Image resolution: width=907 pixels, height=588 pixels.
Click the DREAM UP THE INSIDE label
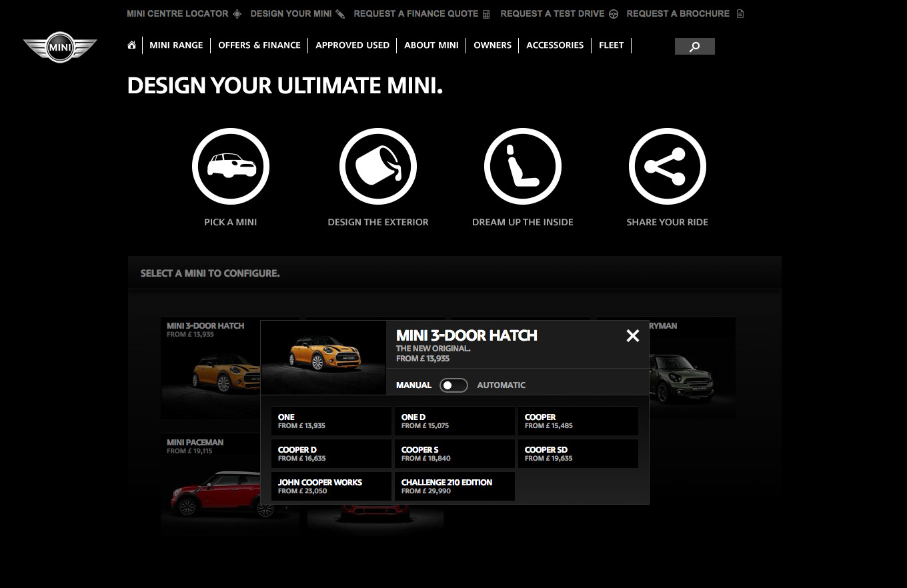(x=523, y=222)
